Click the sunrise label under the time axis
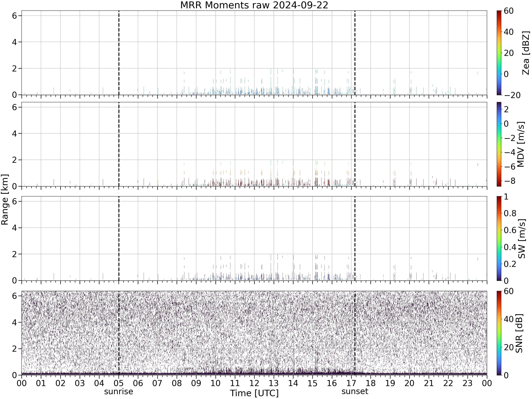The height and width of the screenshot is (399, 532). point(119,392)
